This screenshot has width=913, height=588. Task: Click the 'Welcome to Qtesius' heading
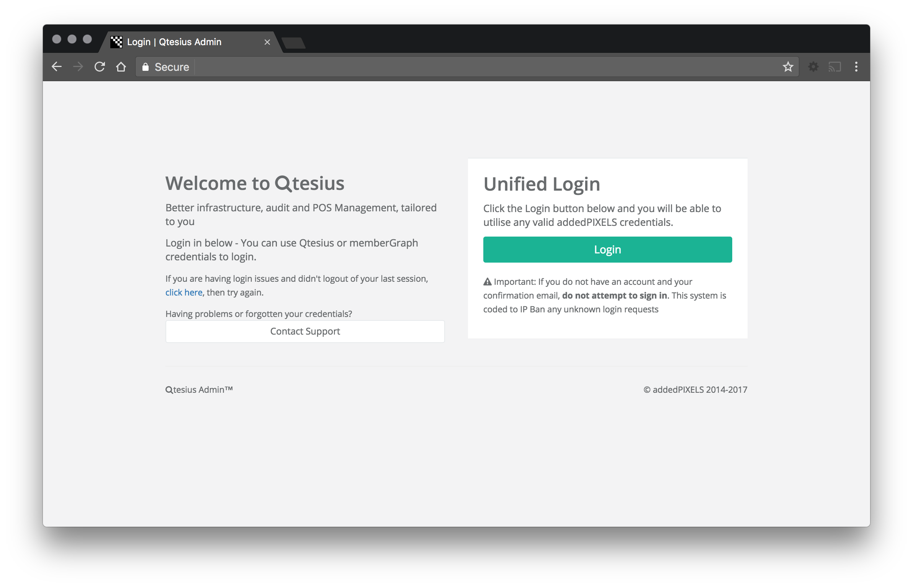(255, 183)
